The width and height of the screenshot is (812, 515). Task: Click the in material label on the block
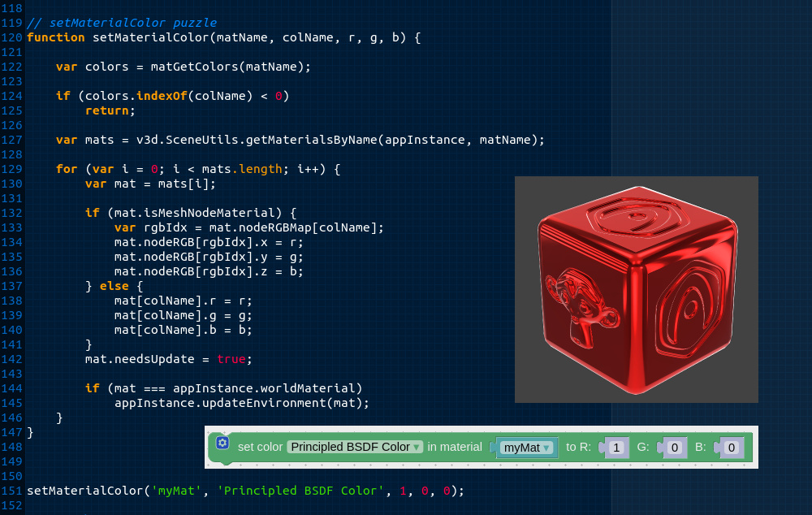[456, 447]
